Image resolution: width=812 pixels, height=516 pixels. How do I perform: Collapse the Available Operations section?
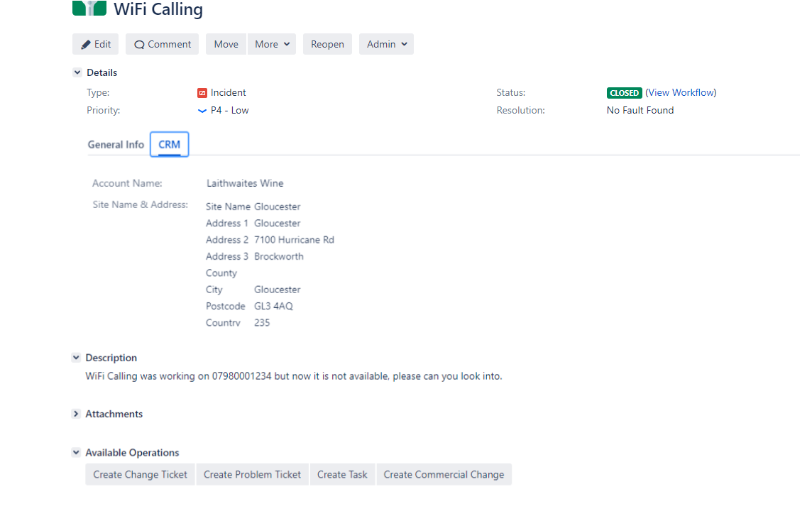(76, 452)
